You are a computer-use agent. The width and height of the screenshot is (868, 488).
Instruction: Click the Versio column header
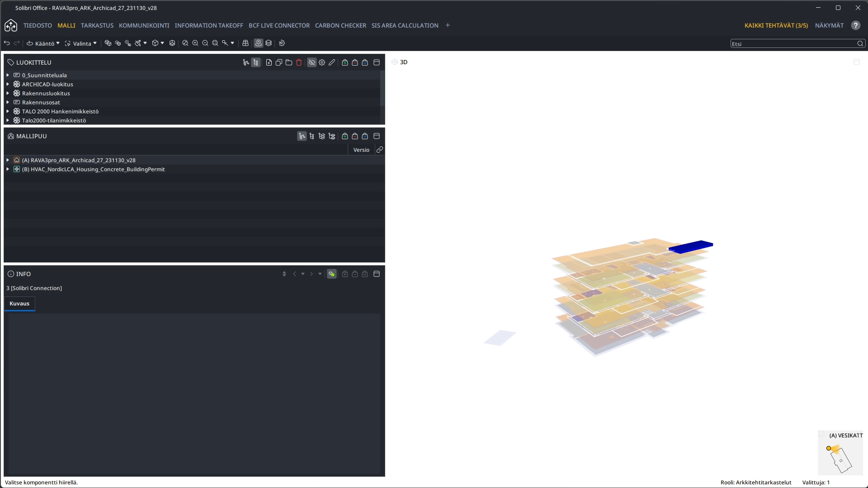click(361, 150)
